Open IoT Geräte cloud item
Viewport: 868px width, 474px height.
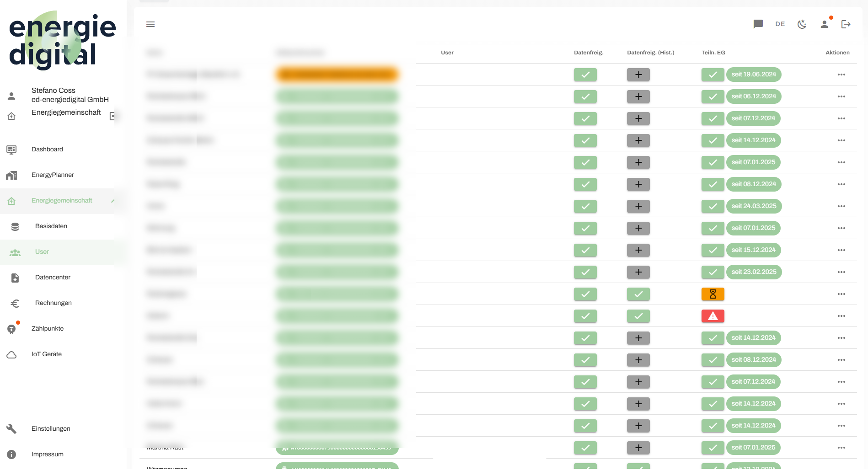(46, 354)
